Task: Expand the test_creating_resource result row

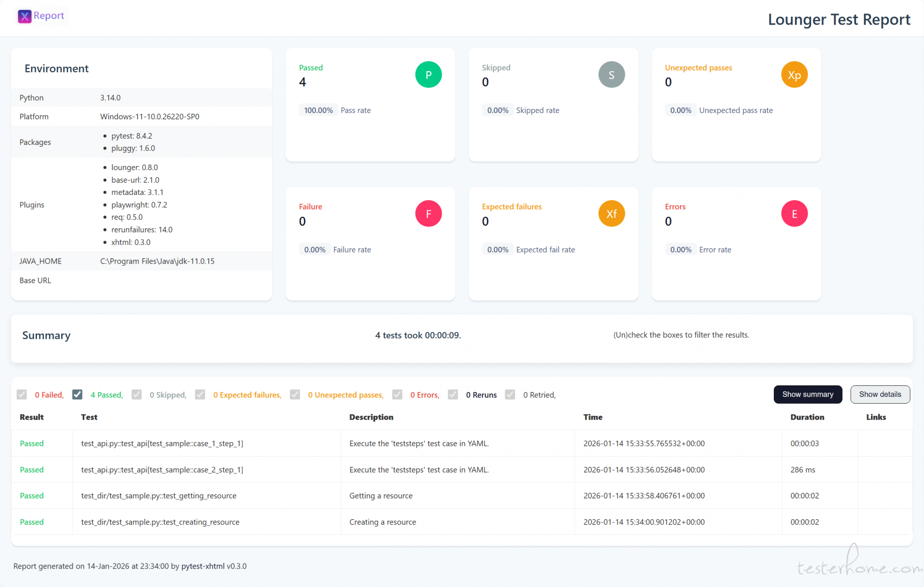Action: pos(160,522)
